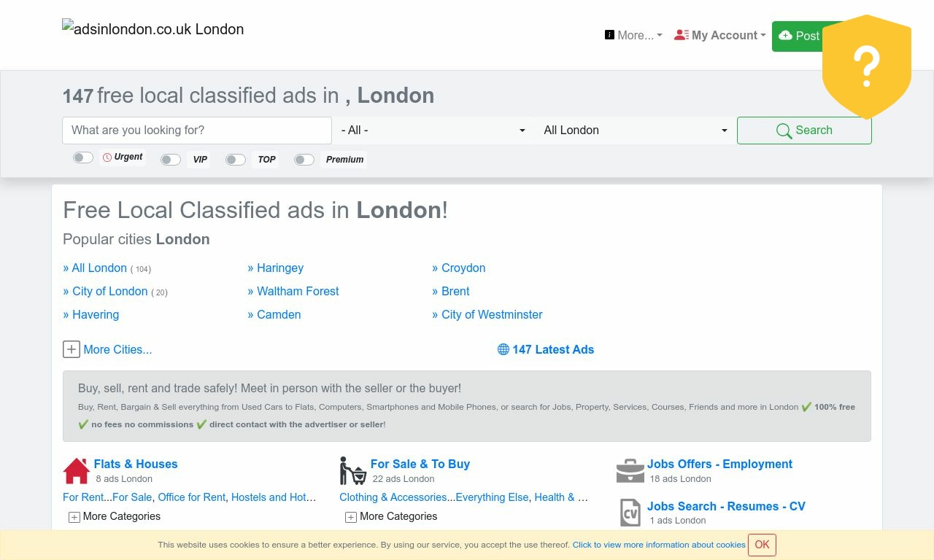Focus the 'What are you looking for?' field
The image size is (934, 560).
pos(197,131)
